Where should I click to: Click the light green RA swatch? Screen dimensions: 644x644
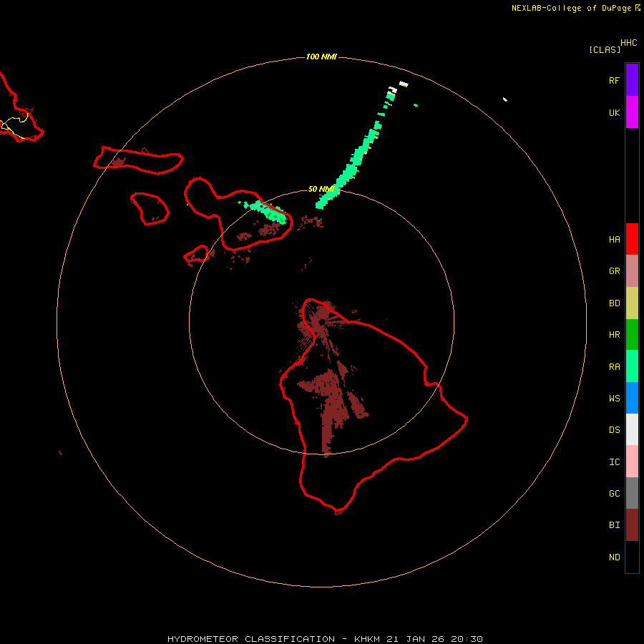pyautogui.click(x=632, y=366)
